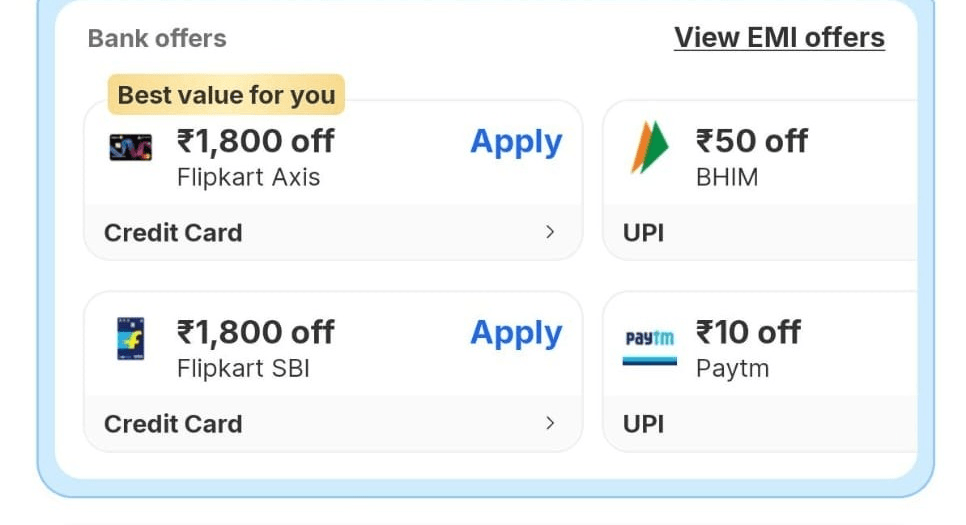
Task: Click the ₹1,800 off Flipkart SBI text
Action: 255,332
